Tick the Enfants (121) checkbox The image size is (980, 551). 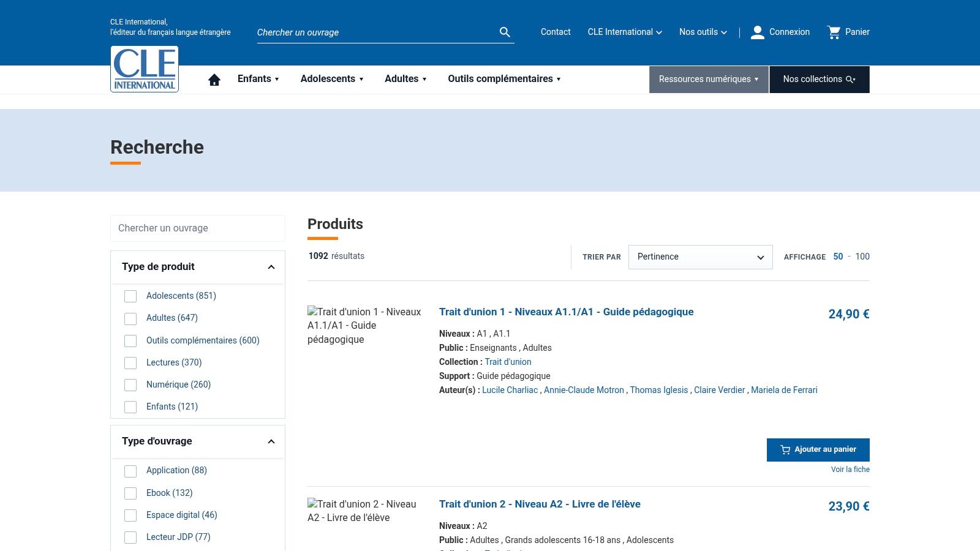pos(130,407)
